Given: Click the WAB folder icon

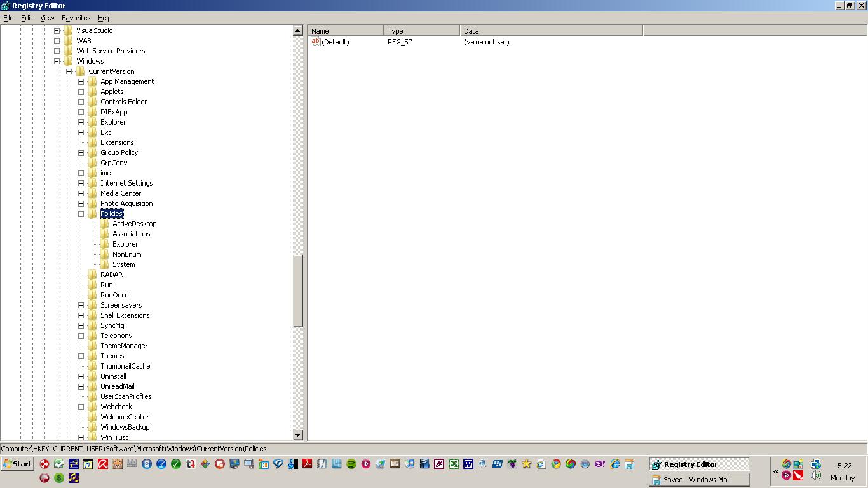Looking at the screenshot, I should tap(69, 41).
